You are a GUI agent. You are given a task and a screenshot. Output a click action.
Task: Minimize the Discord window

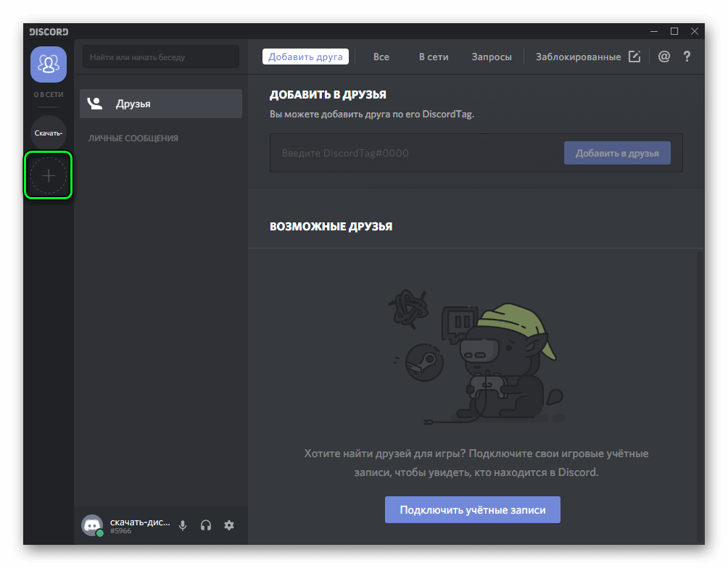(654, 31)
